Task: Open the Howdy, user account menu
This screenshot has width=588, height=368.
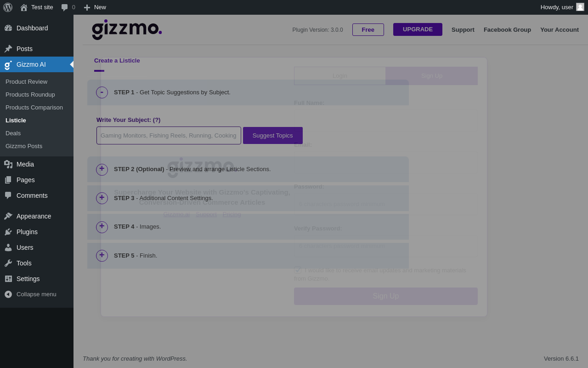Action: [x=562, y=7]
